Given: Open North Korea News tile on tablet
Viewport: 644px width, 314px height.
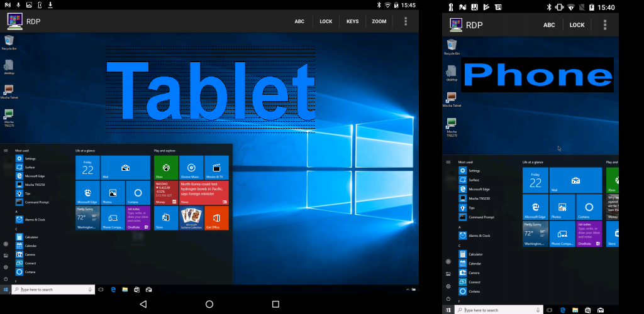Looking at the screenshot, I should coord(204,193).
